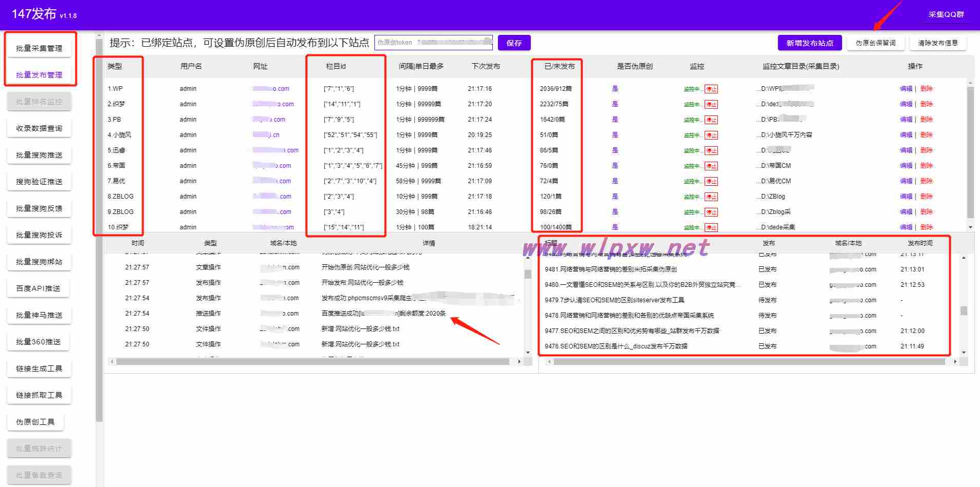Click site table scroll down arrow
The image size is (980, 487).
click(970, 227)
